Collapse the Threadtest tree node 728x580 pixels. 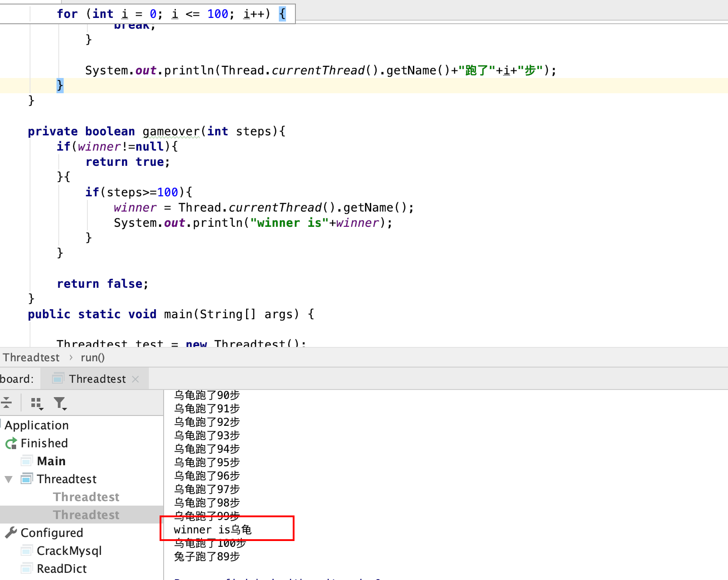(x=9, y=479)
